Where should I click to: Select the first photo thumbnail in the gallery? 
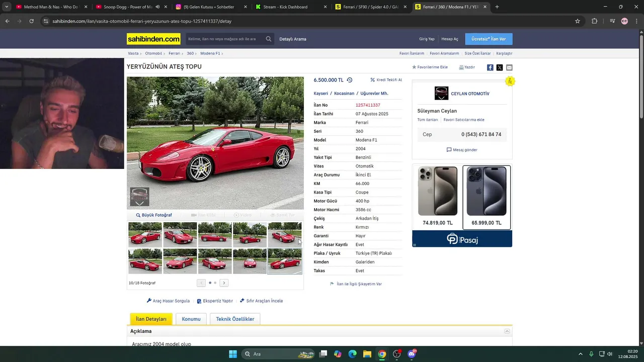[x=145, y=235]
